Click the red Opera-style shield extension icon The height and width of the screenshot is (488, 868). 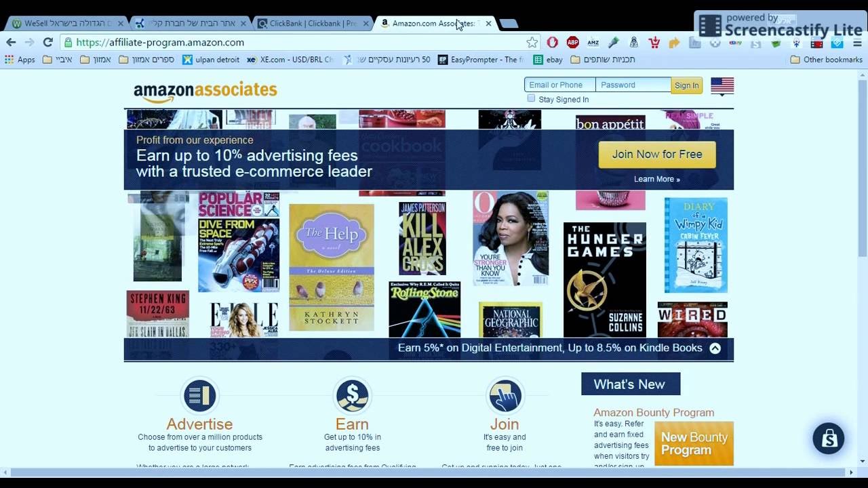[x=553, y=42]
